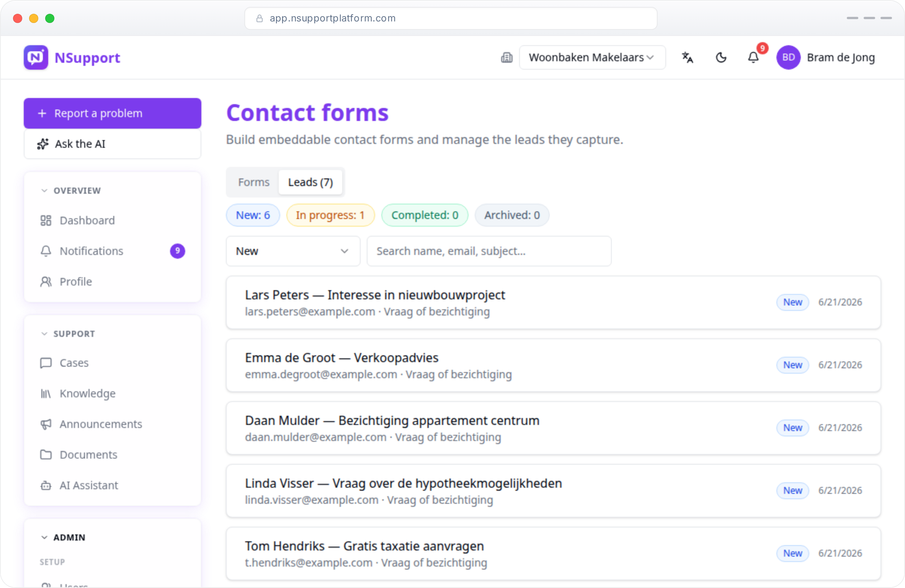Click New badge on Tom Hendriks row
This screenshot has height=588, width=905.
[x=792, y=554]
